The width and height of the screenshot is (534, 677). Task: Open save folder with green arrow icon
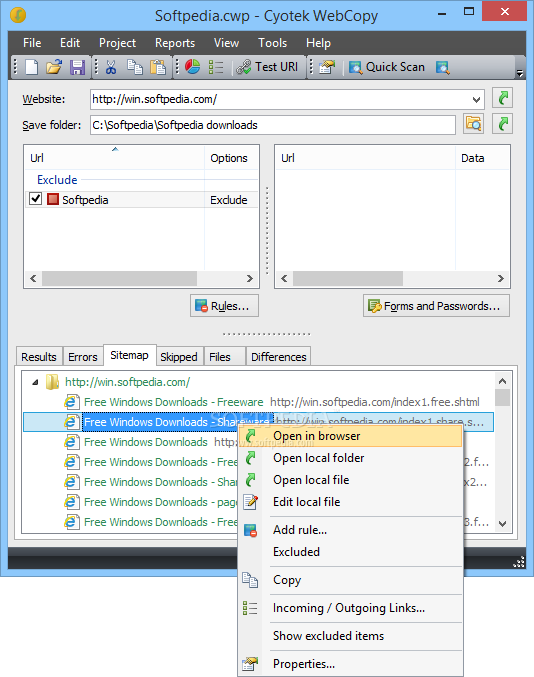502,124
